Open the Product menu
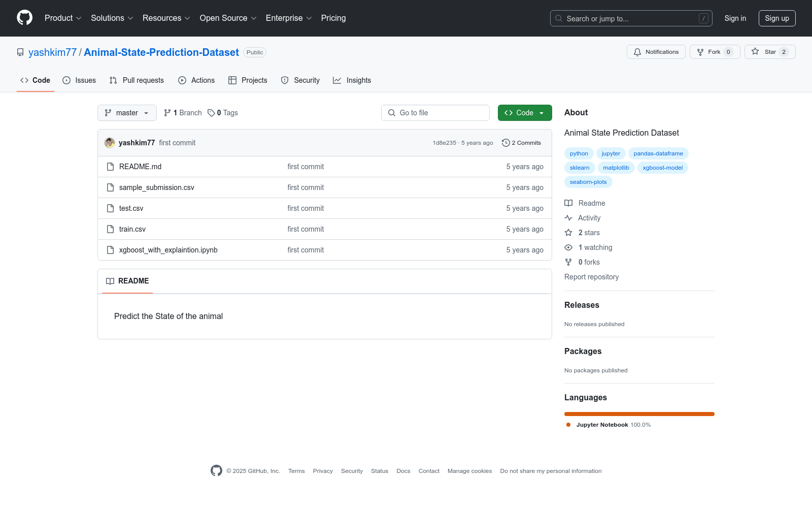Image resolution: width=812 pixels, height=508 pixels. [63, 18]
